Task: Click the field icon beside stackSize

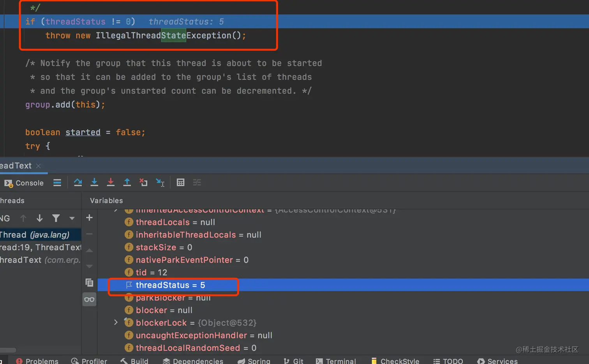Action: click(129, 247)
